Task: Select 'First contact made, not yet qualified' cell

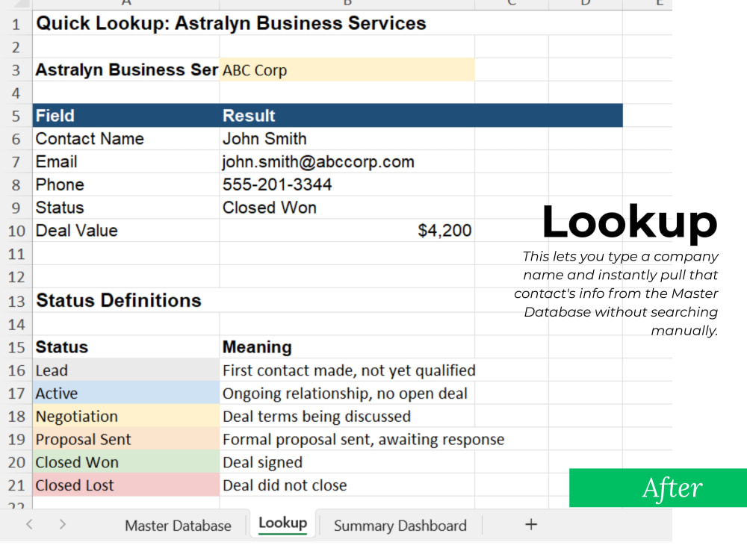Action: [x=347, y=370]
